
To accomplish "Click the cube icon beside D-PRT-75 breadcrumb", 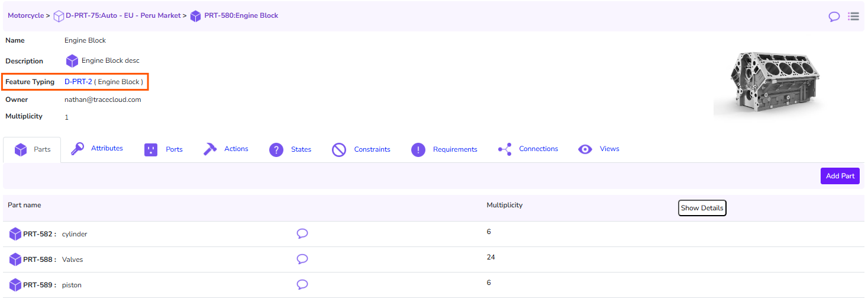I will [x=59, y=16].
